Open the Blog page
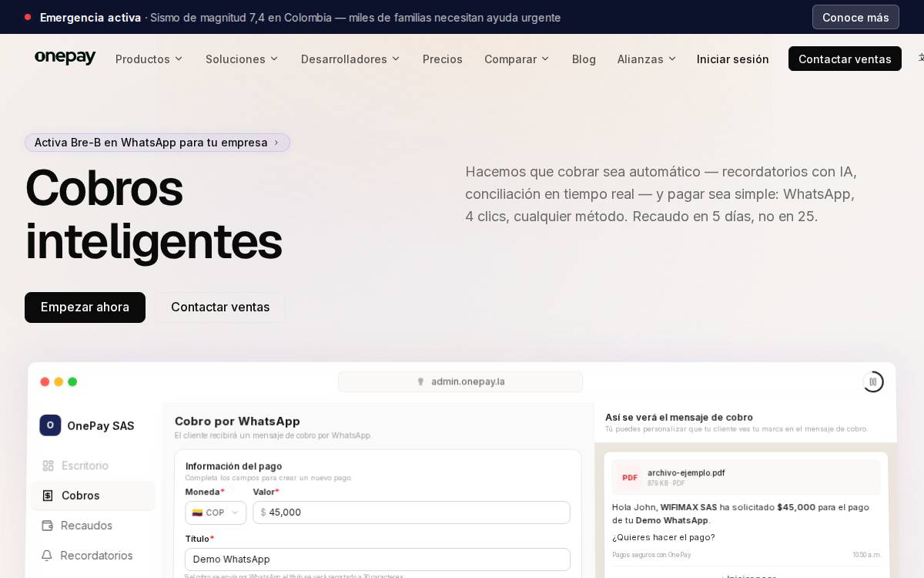Viewport: 924px width, 578px height. [x=584, y=59]
